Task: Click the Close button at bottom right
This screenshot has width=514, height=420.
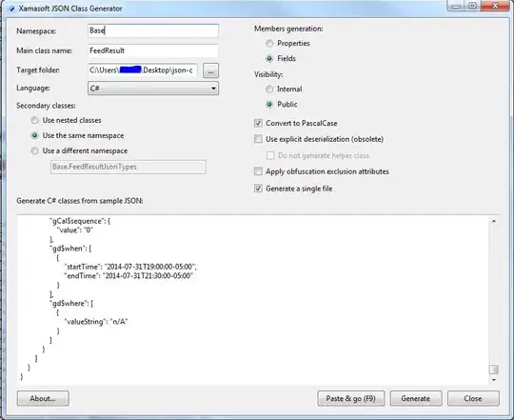Action: coord(473,398)
